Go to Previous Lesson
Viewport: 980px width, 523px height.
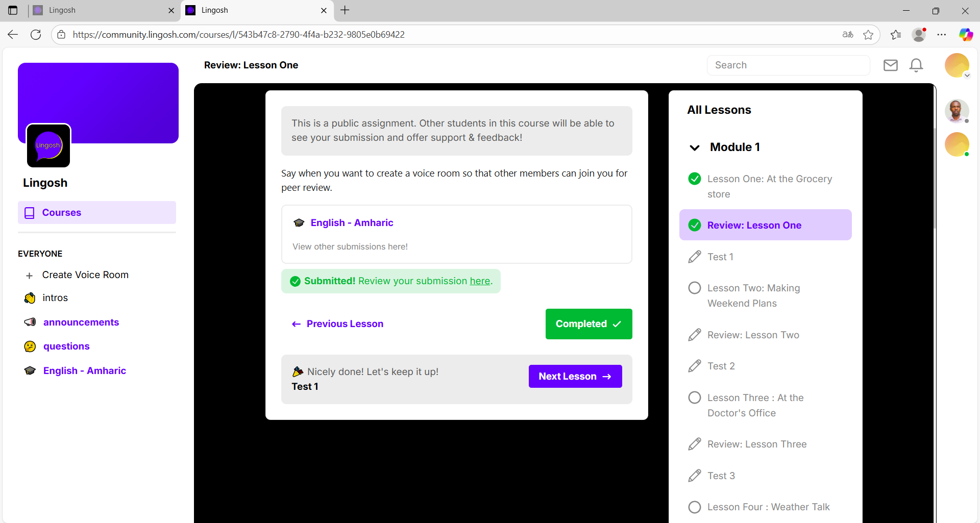(337, 324)
